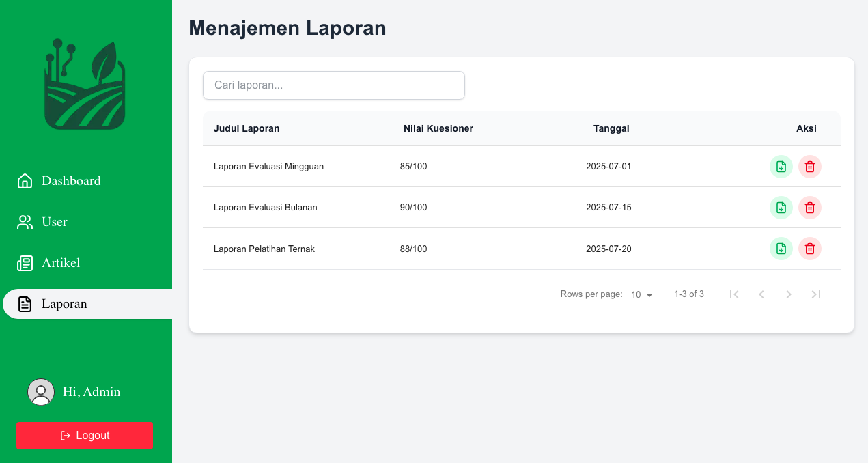Open the rows per page dropdown

pos(642,295)
